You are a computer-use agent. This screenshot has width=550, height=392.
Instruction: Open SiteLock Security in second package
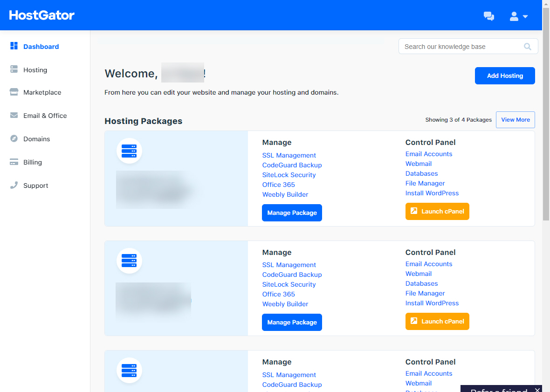click(289, 285)
